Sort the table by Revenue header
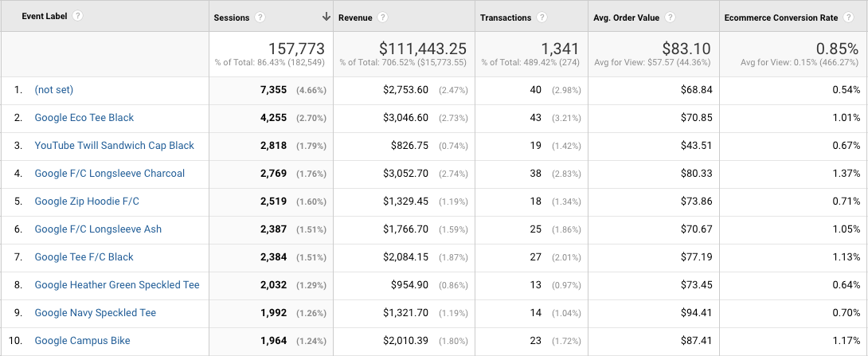This screenshot has height=356, width=868. 355,18
